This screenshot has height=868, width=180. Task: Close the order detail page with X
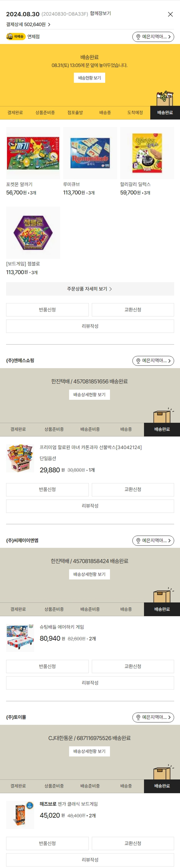click(x=170, y=14)
